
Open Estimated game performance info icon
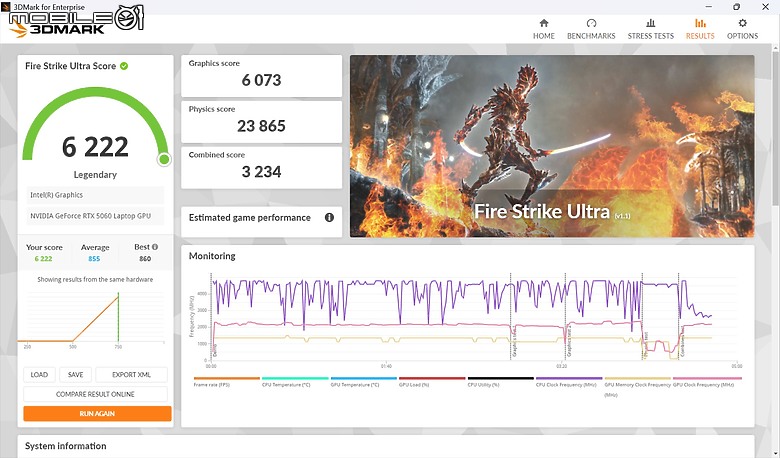pos(329,217)
